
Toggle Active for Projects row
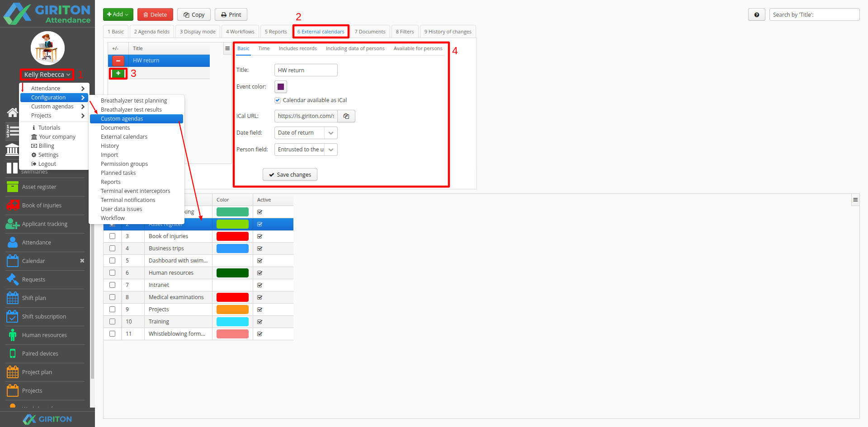pos(260,310)
